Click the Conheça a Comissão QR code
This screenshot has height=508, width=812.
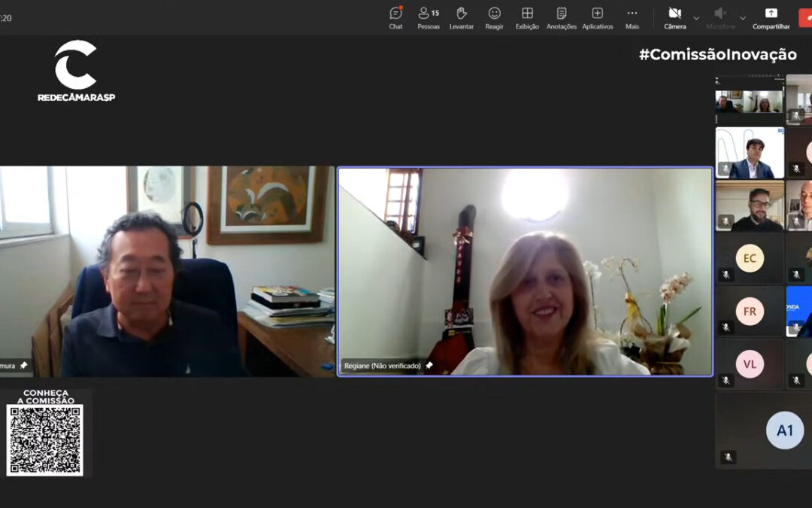45,440
